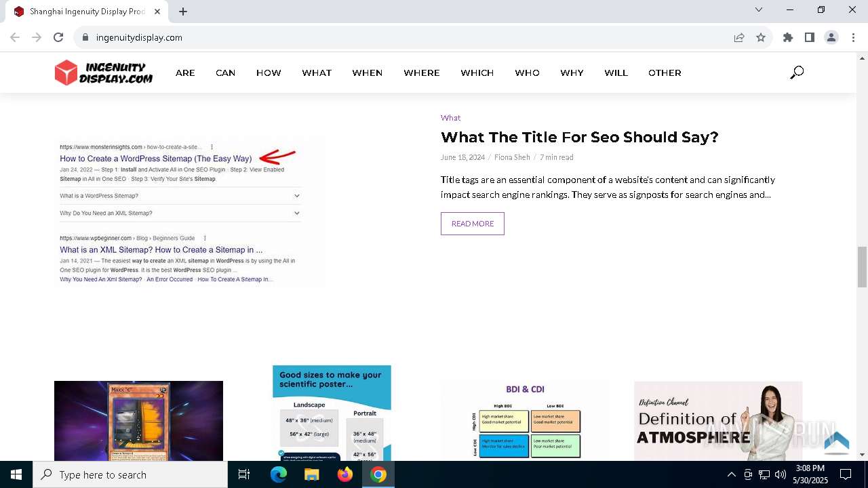Click the Ingenuity Display logo

tap(104, 73)
